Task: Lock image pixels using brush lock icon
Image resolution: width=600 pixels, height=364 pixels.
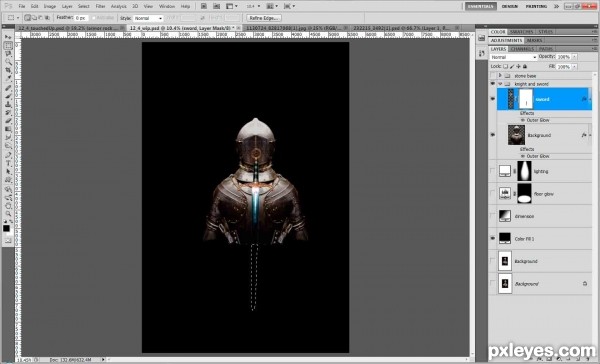Action: pyautogui.click(x=512, y=66)
